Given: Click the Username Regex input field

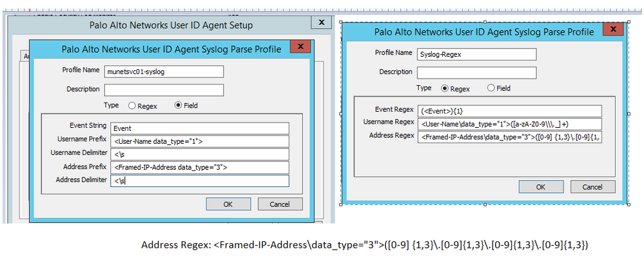Looking at the screenshot, I should click(510, 124).
